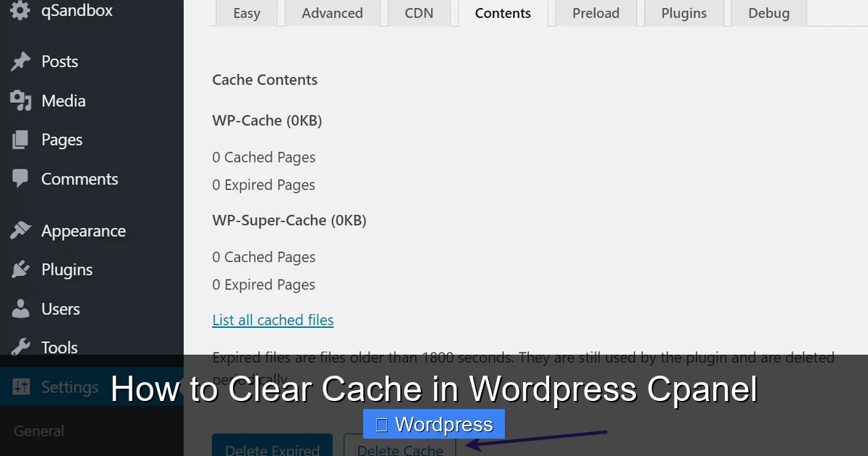The image size is (868, 456).
Task: Click the Pages document icon
Action: coord(20,140)
